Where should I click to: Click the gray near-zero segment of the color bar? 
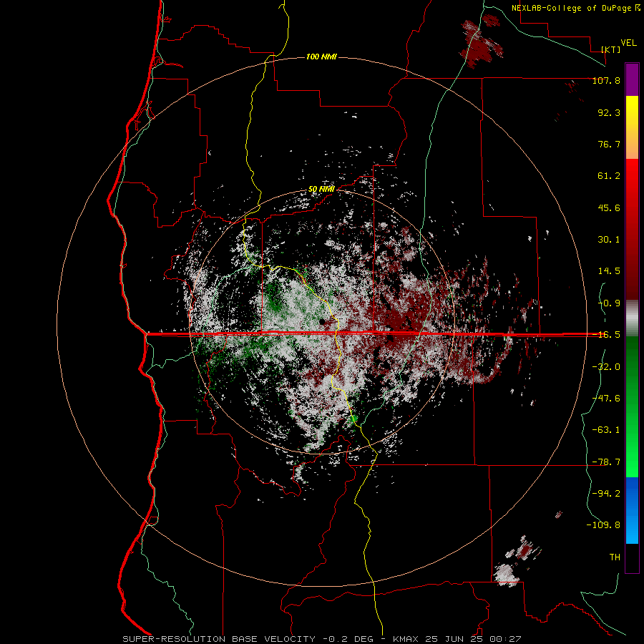(x=632, y=318)
